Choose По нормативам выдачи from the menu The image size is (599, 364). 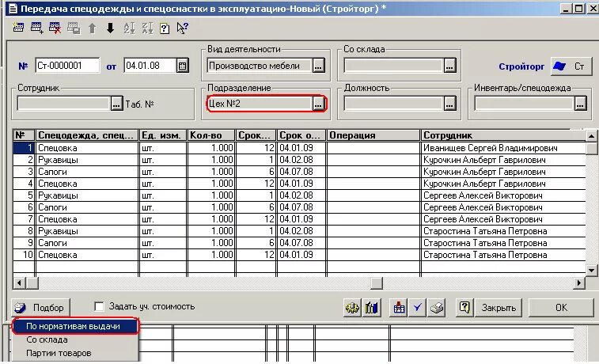75,326
